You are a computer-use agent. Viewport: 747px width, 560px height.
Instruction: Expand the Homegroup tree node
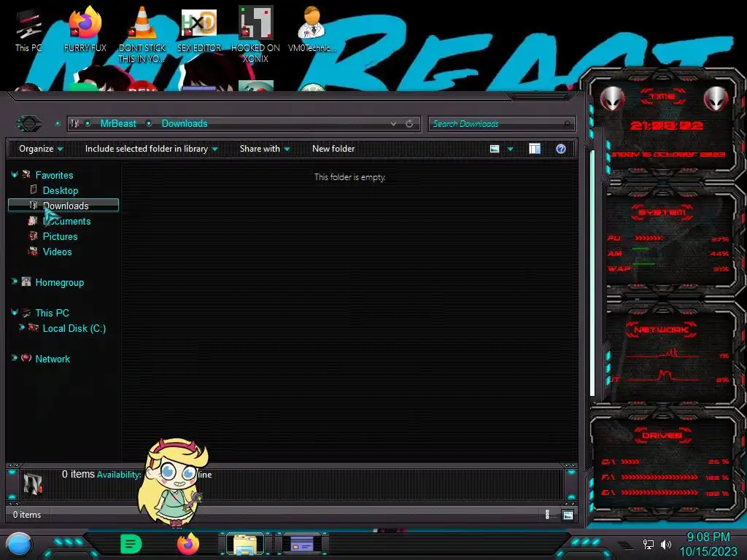(x=15, y=281)
